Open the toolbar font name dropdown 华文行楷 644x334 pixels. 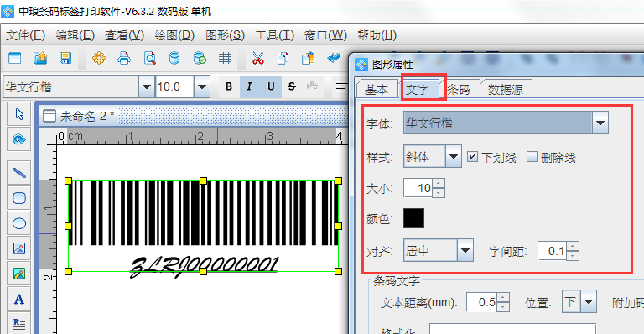146,86
